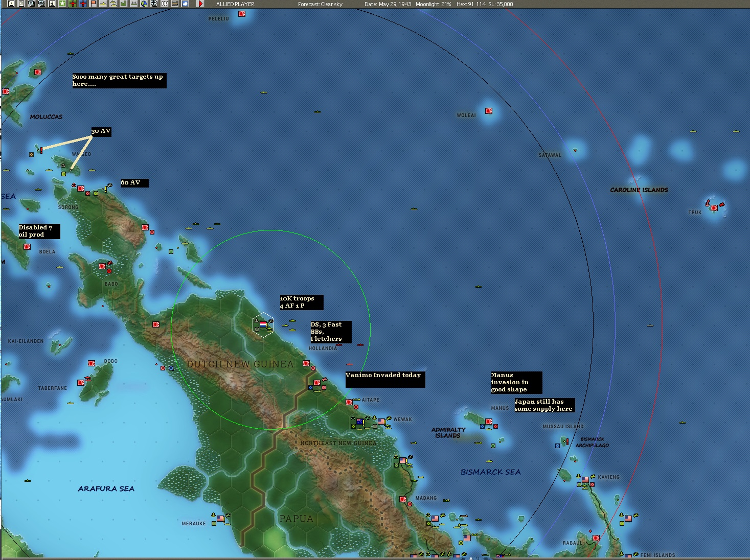
Task: Click the 'ALLIED PLAYER' status text
Action: point(235,4)
